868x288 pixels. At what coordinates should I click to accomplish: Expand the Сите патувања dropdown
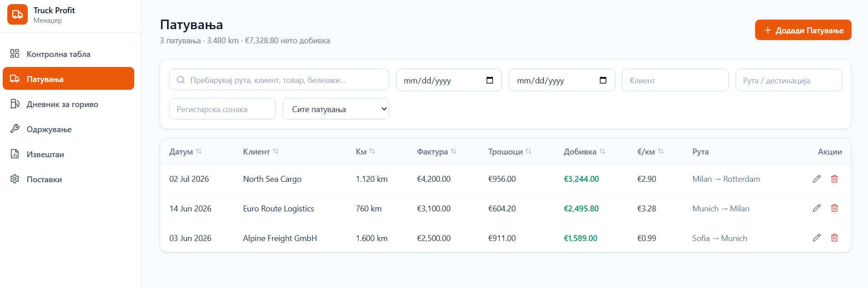click(335, 109)
